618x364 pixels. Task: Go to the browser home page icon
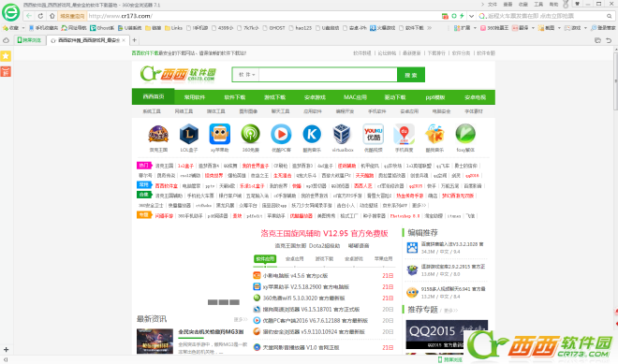(52, 16)
